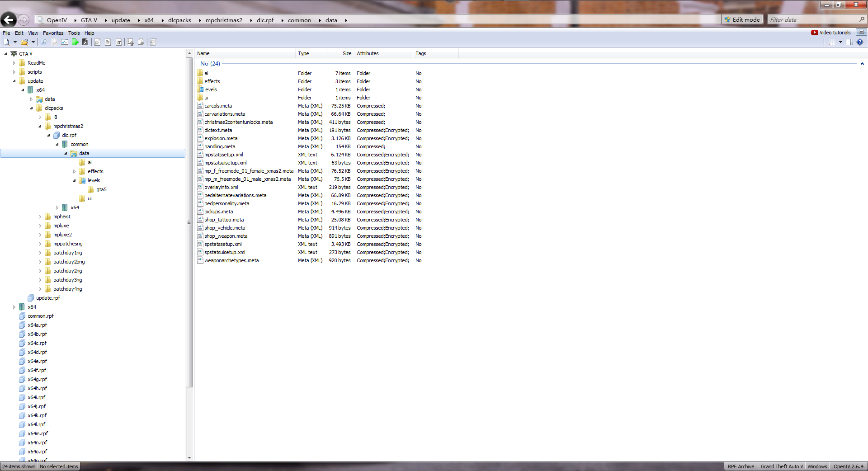Image resolution: width=868 pixels, height=471 pixels.
Task: Click the magnifier document toolbar icon
Action: (x=97, y=42)
